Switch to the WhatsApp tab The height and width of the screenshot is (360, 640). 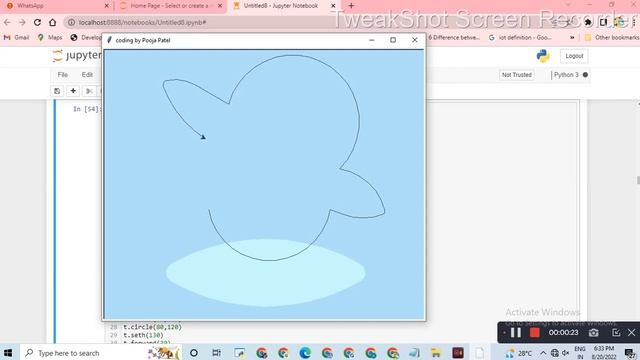point(57,6)
